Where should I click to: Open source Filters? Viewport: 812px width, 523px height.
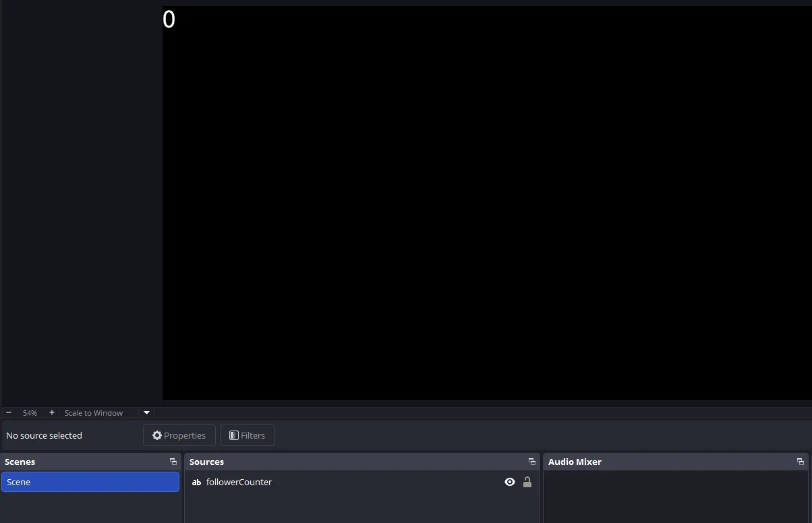[247, 435]
